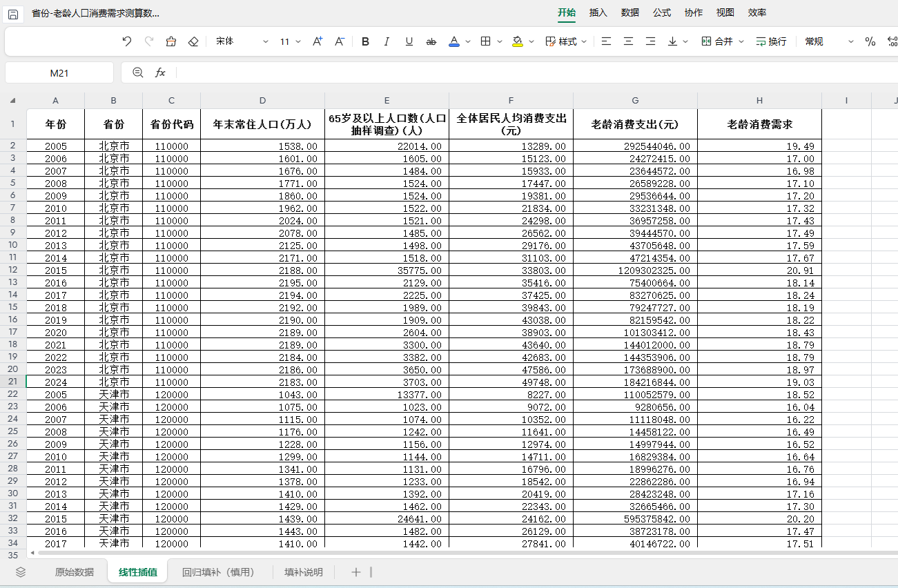
Task: Open the 样式 styles menu
Action: tap(566, 41)
